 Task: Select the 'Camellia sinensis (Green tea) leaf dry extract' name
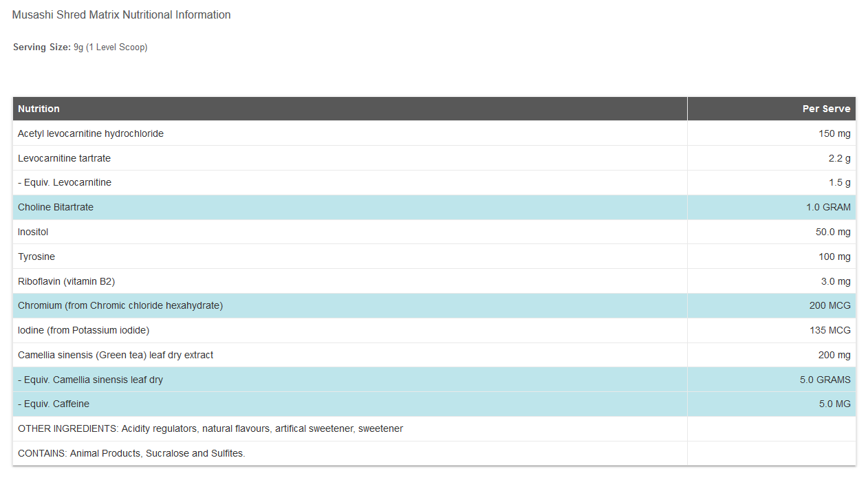coord(116,355)
